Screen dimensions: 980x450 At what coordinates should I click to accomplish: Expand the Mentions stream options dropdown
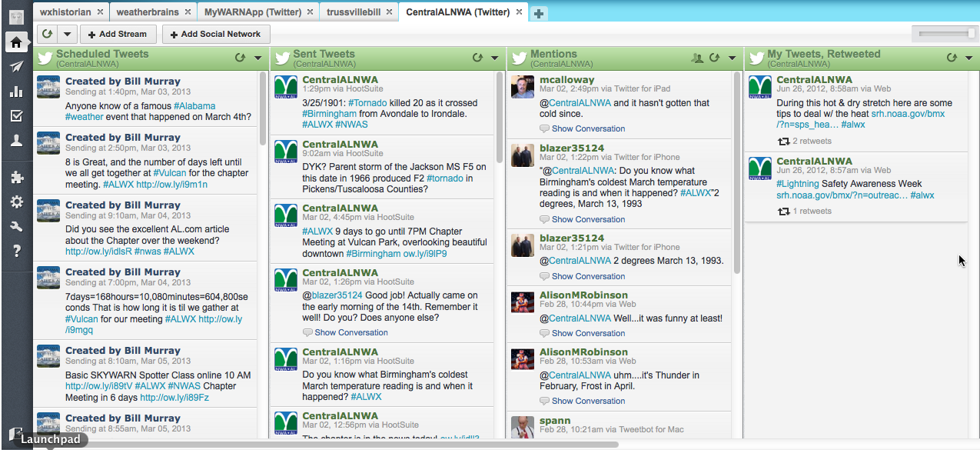[733, 58]
